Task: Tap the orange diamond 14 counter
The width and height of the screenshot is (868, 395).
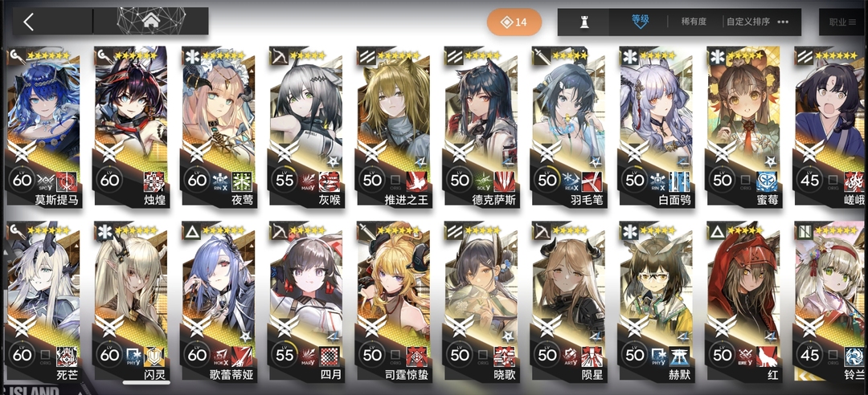Action: coord(514,22)
